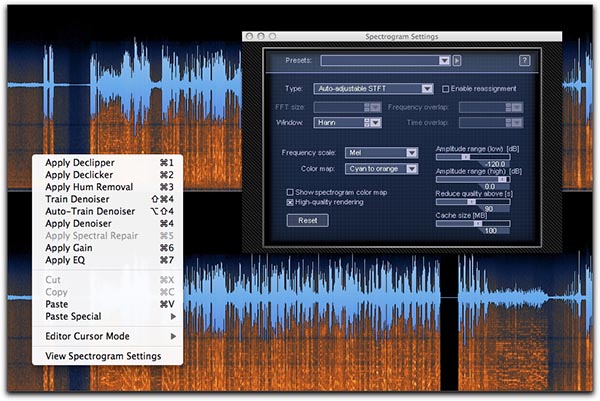Click the stepper beside the Hann window field
Viewport: 600px width, 401px height.
pos(367,122)
